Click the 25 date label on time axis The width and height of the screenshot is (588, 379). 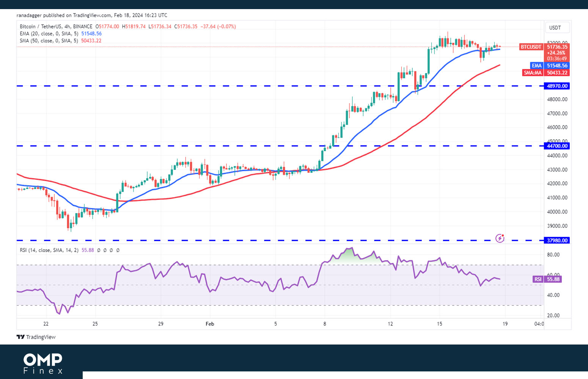[x=95, y=324]
